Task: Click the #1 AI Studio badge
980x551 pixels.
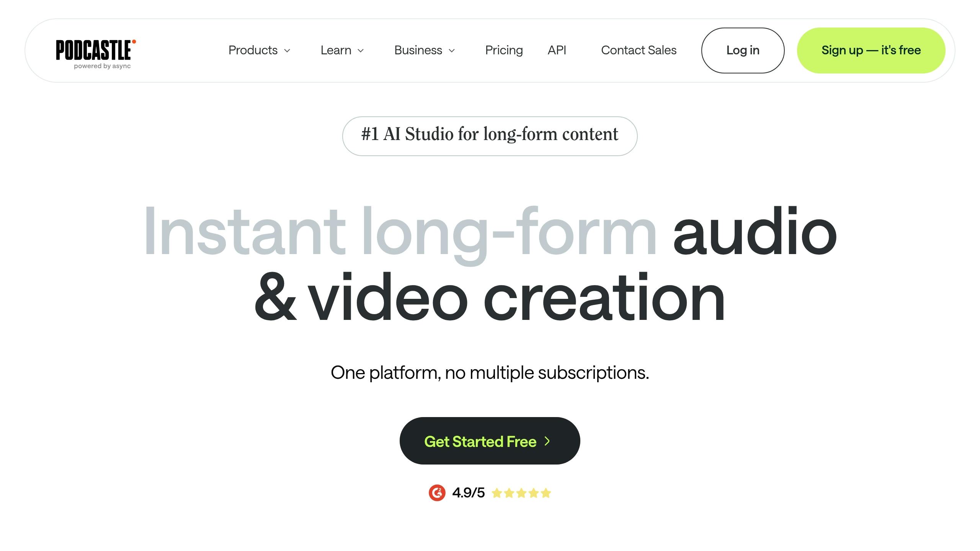Action: (x=490, y=136)
